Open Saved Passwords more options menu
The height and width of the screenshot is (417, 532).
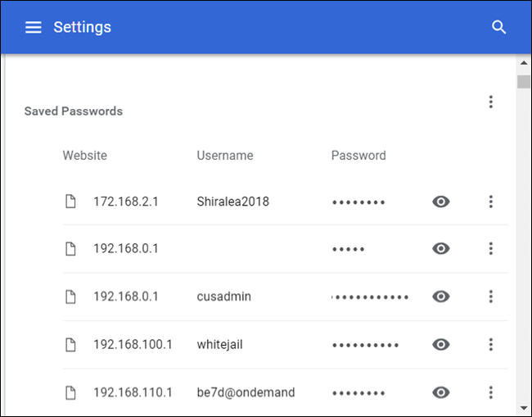coord(491,102)
